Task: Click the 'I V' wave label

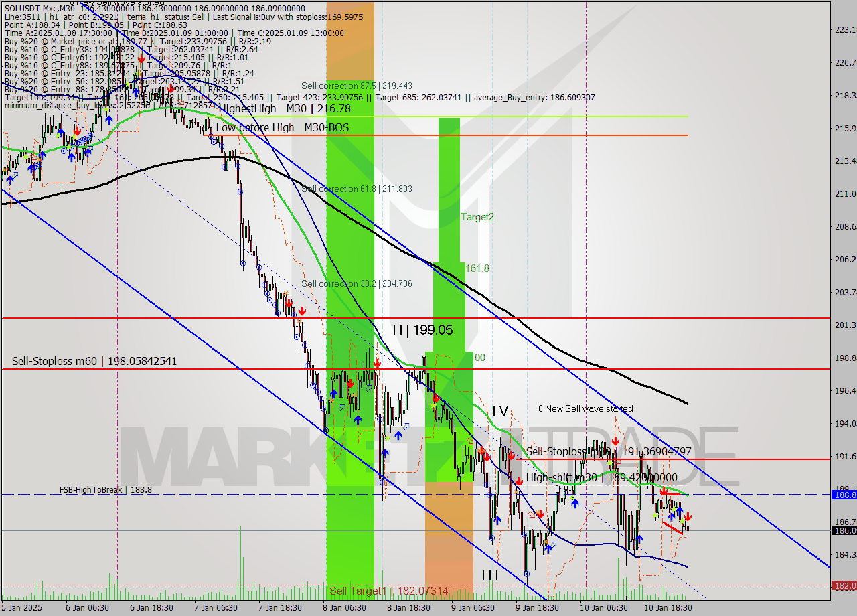Action: click(501, 410)
